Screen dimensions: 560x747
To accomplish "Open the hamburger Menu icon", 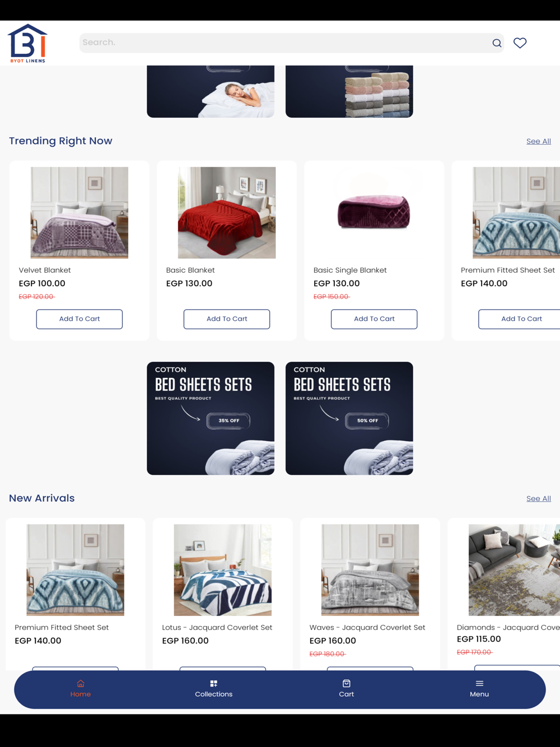I will (x=479, y=684).
